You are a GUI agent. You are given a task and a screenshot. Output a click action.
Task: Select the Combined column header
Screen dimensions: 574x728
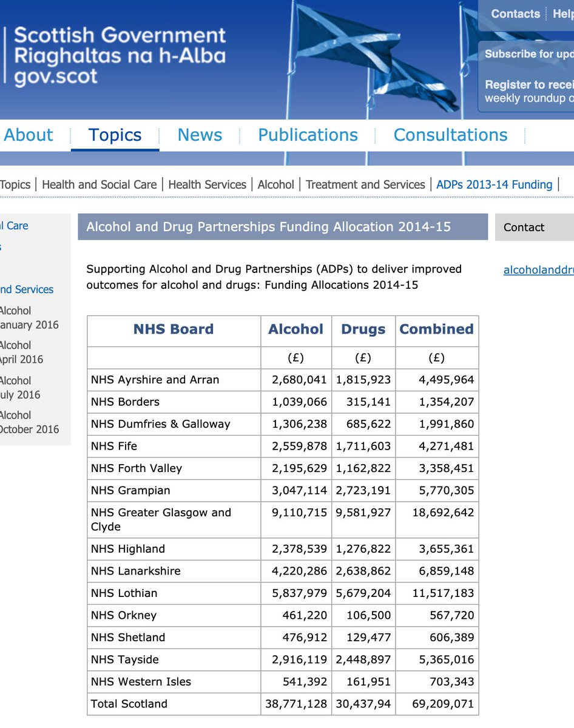(x=437, y=329)
